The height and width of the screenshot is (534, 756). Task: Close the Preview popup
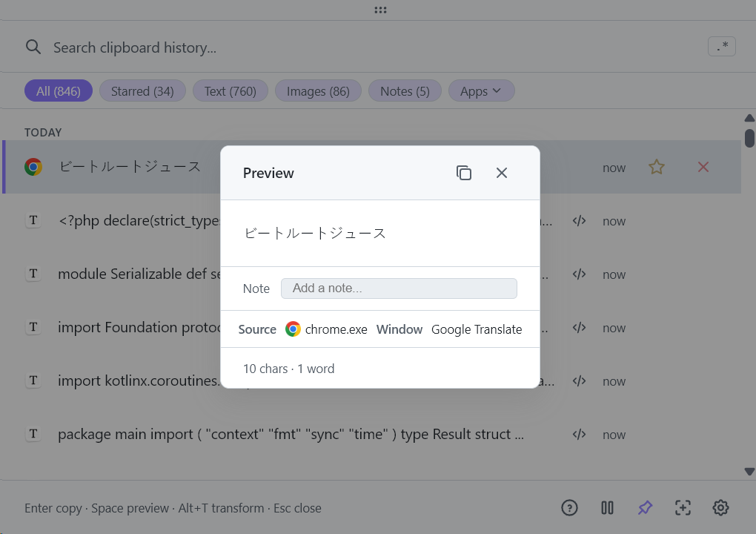(502, 173)
